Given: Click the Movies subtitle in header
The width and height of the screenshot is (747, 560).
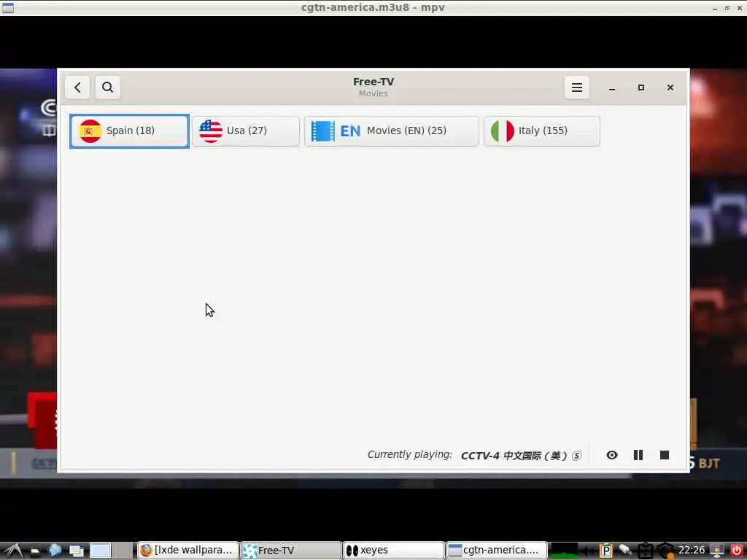Looking at the screenshot, I should coord(373,94).
